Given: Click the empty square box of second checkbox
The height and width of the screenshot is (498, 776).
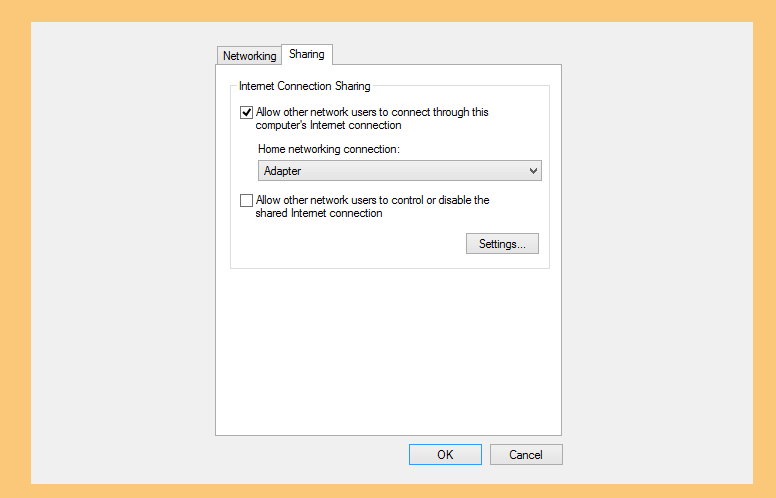Looking at the screenshot, I should pyautogui.click(x=246, y=200).
